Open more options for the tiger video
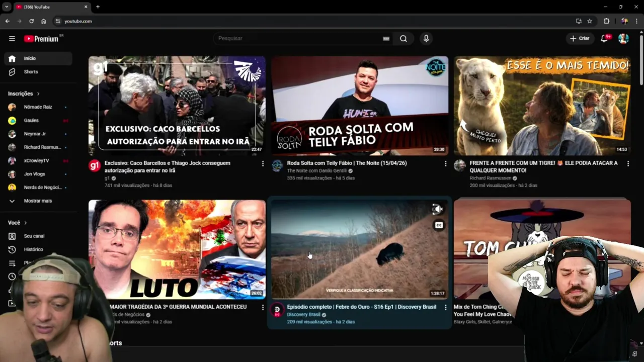The image size is (644, 362). coord(628,164)
